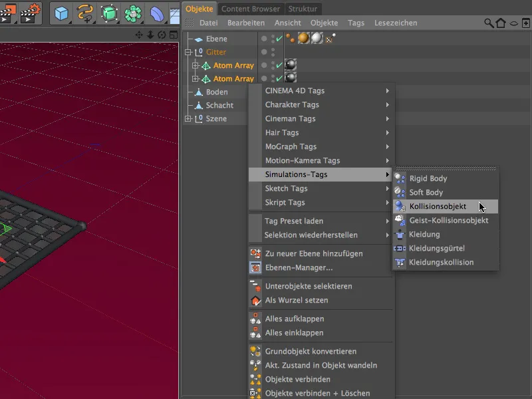Click the submenu tear-off grip strip
The width and height of the screenshot is (532, 399).
click(446, 168)
